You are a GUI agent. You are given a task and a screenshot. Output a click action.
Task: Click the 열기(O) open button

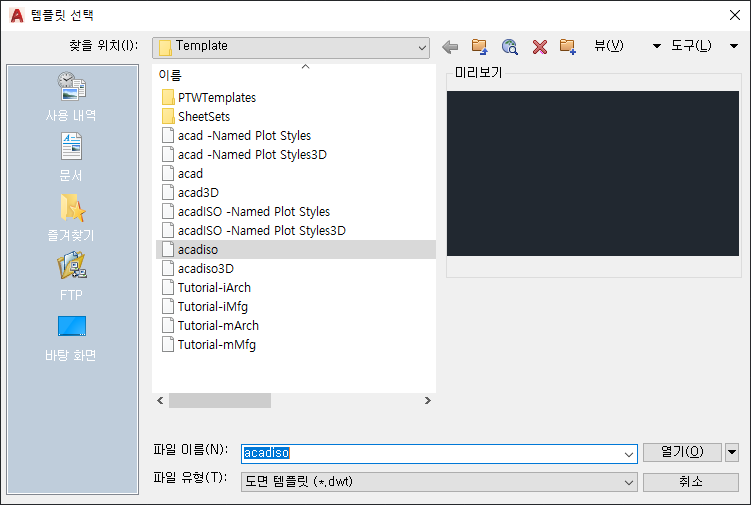pyautogui.click(x=682, y=452)
